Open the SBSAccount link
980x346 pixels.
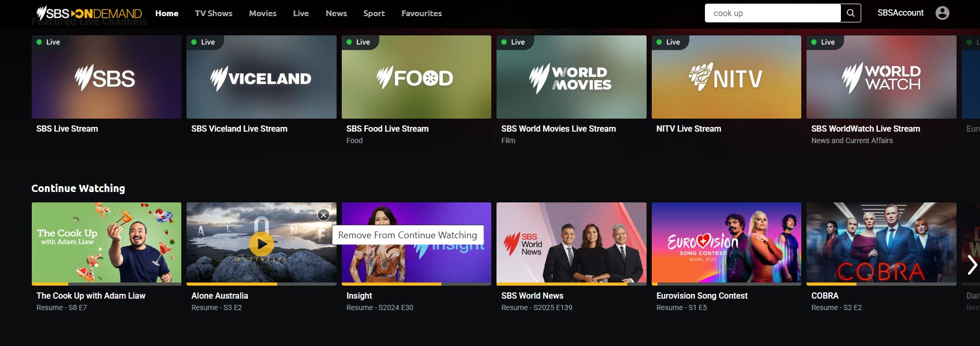[900, 13]
